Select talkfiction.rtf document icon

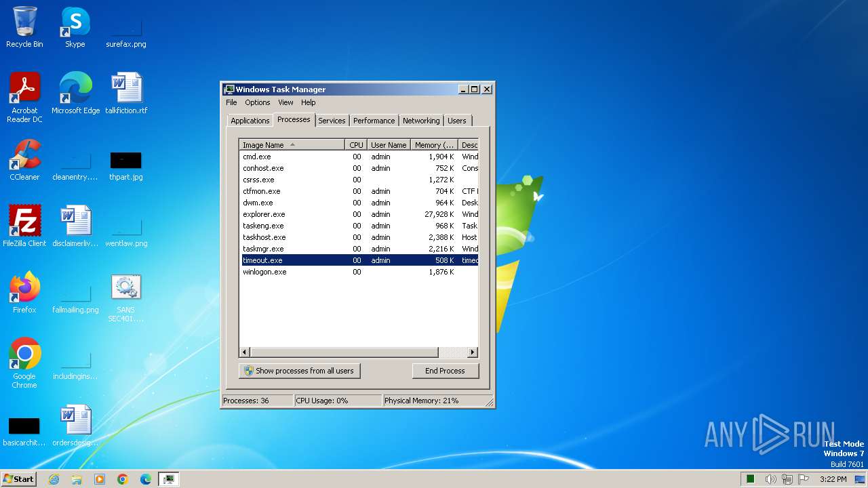point(126,94)
